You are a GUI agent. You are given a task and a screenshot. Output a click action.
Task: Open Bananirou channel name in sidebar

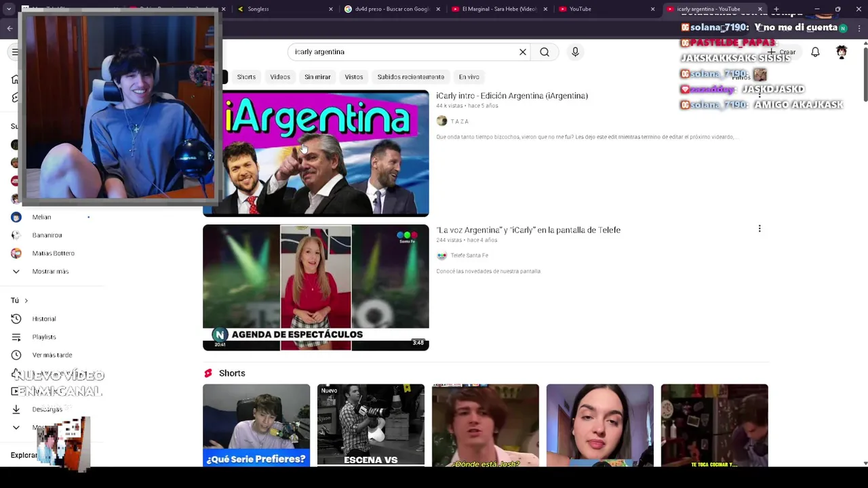[x=47, y=235]
